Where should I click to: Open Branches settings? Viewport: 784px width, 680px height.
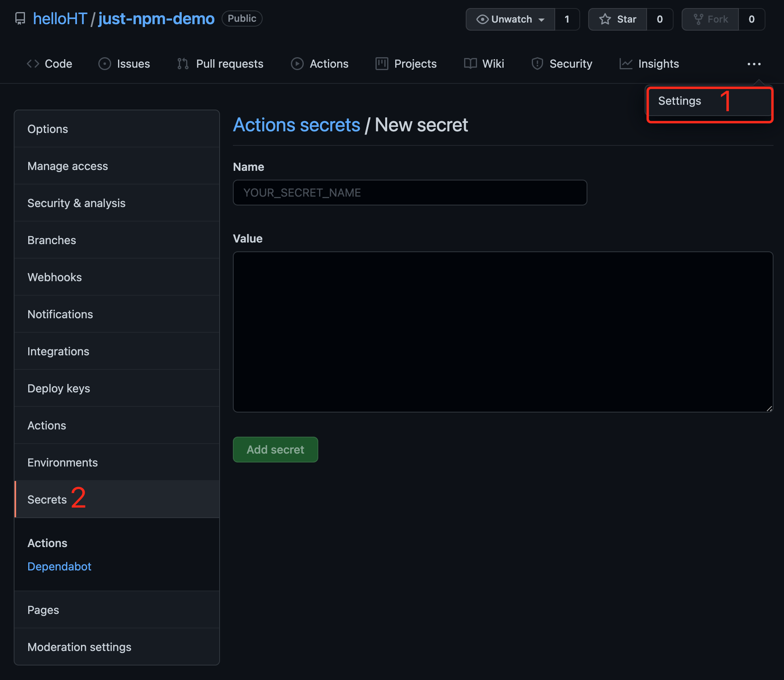coord(117,240)
